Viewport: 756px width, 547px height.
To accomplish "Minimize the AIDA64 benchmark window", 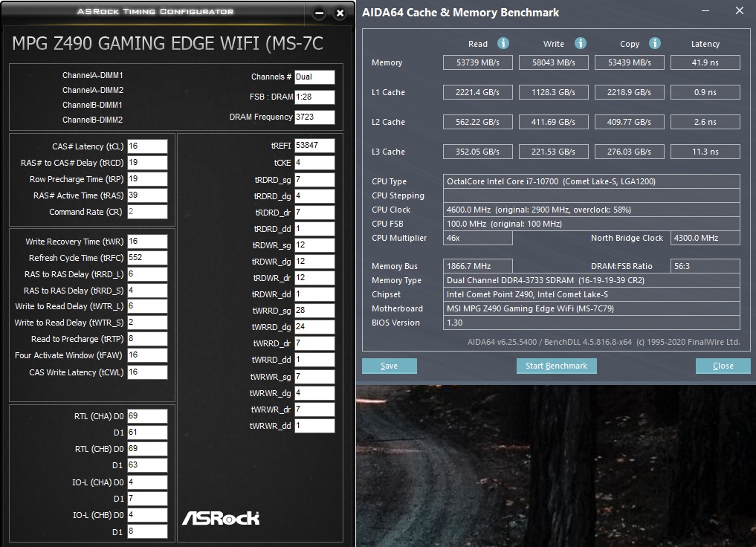I will point(705,10).
